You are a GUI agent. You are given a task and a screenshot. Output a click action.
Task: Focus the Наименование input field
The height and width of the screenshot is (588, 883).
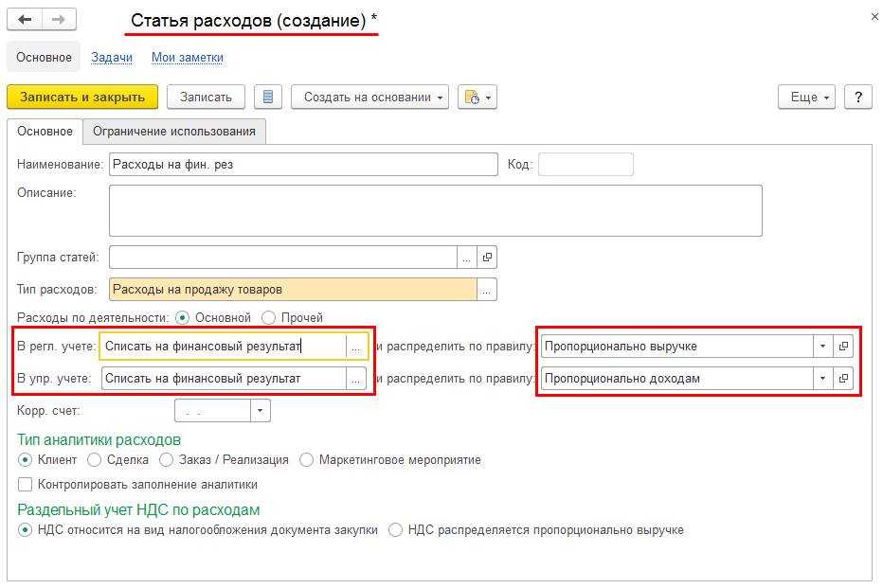[x=303, y=165]
